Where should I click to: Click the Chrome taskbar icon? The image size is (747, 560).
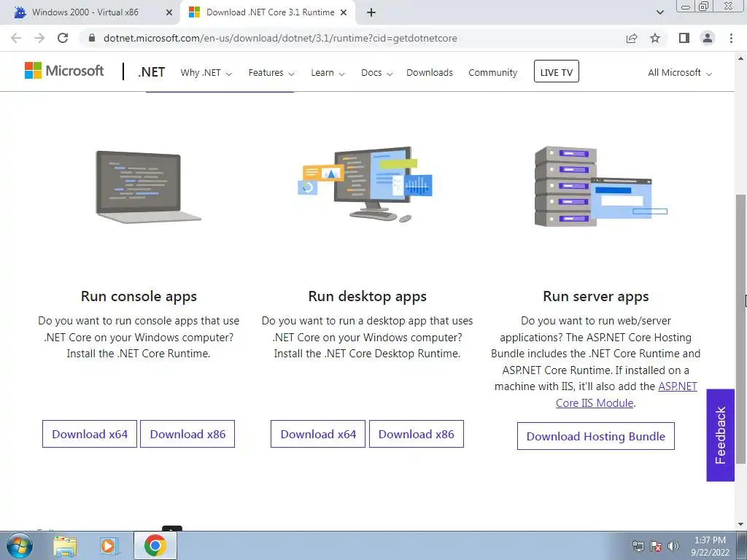155,545
